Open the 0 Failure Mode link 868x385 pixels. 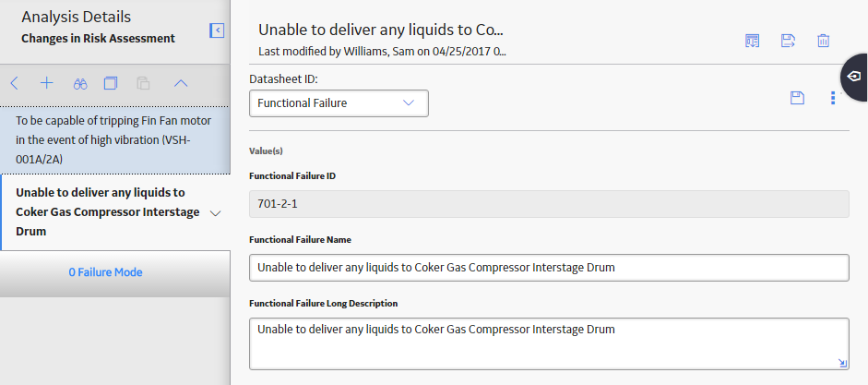[x=106, y=272]
